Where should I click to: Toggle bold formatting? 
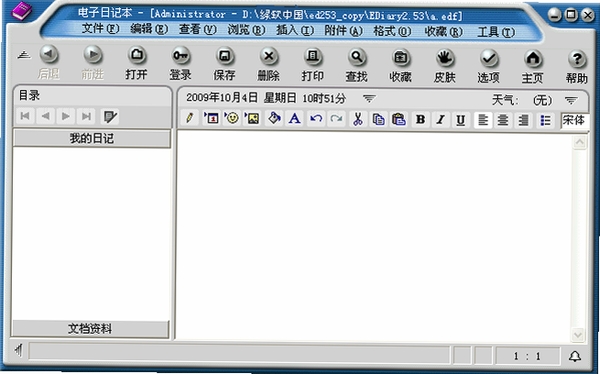pyautogui.click(x=420, y=120)
